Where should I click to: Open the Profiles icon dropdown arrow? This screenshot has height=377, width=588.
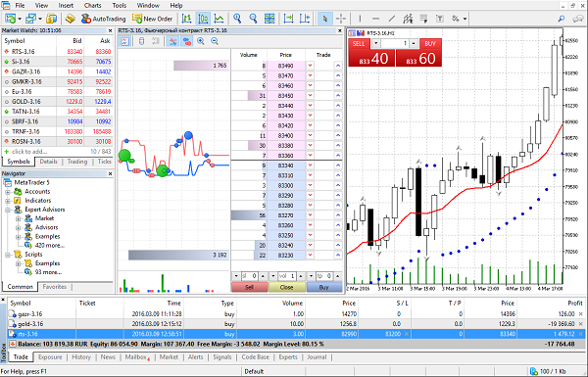(x=40, y=19)
